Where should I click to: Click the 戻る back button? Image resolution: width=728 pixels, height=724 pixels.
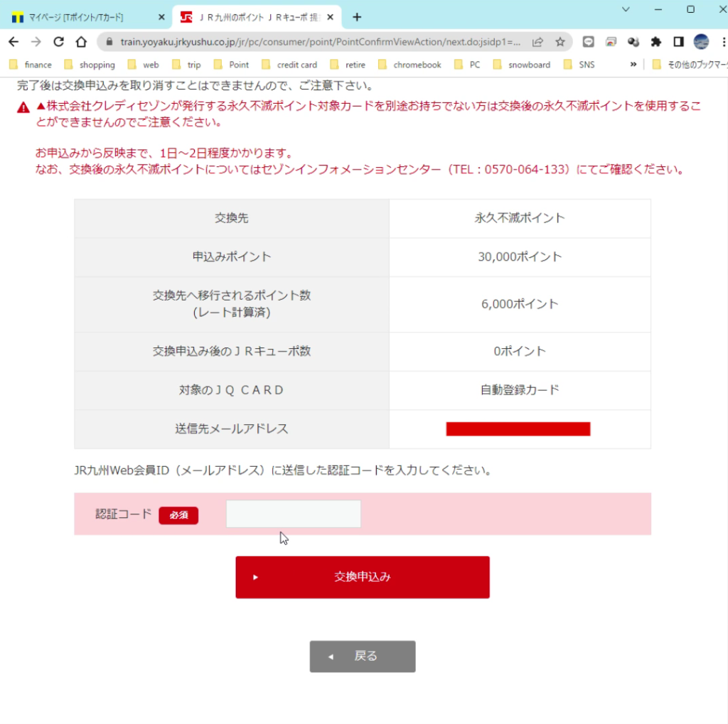pyautogui.click(x=363, y=657)
